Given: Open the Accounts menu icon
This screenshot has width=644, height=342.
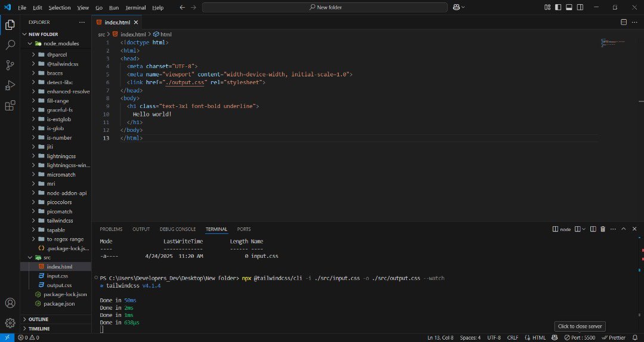Looking at the screenshot, I should [x=10, y=303].
